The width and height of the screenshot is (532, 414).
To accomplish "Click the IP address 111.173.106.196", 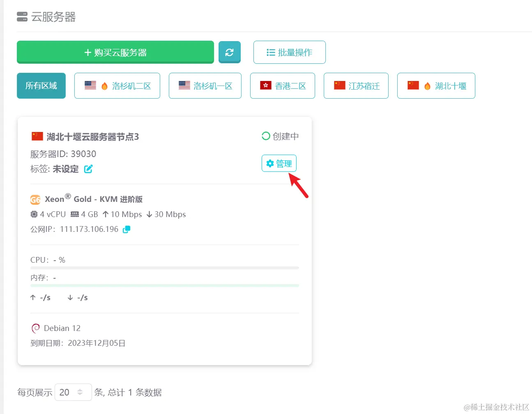I will 89,229.
